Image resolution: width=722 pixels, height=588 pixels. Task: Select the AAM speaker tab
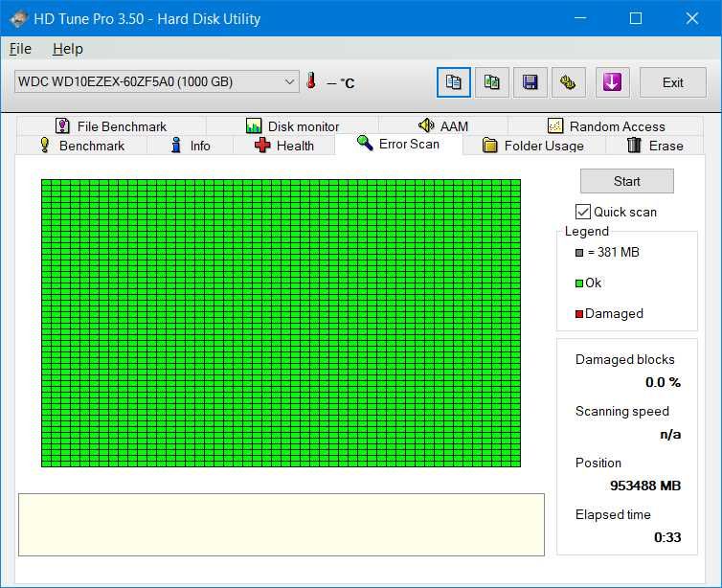tap(443, 125)
